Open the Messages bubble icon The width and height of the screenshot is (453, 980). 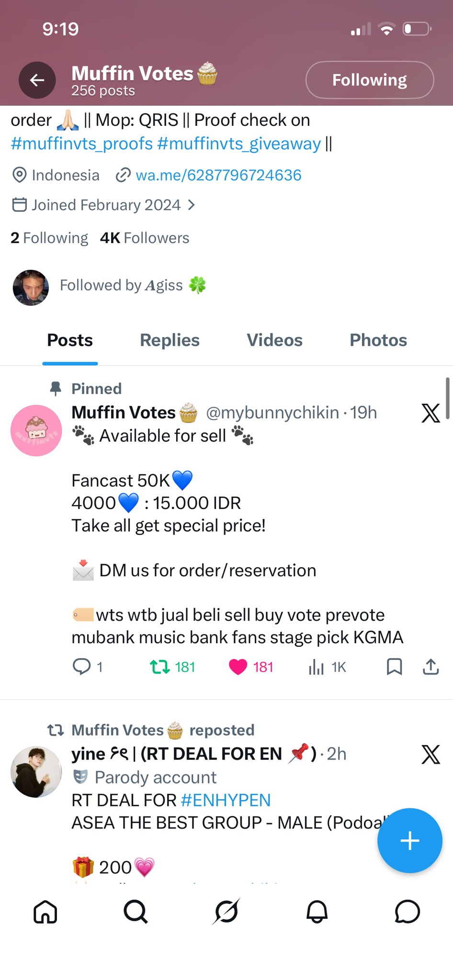[x=407, y=912]
